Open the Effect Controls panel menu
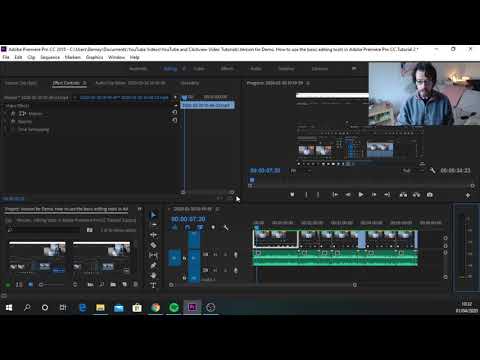The height and width of the screenshot is (360, 480). click(x=85, y=83)
